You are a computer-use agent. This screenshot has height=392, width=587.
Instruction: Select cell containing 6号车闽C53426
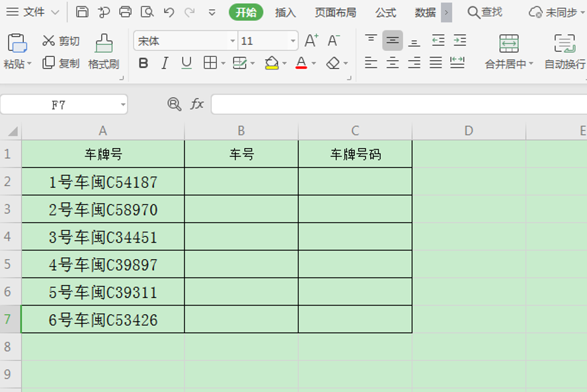click(103, 319)
